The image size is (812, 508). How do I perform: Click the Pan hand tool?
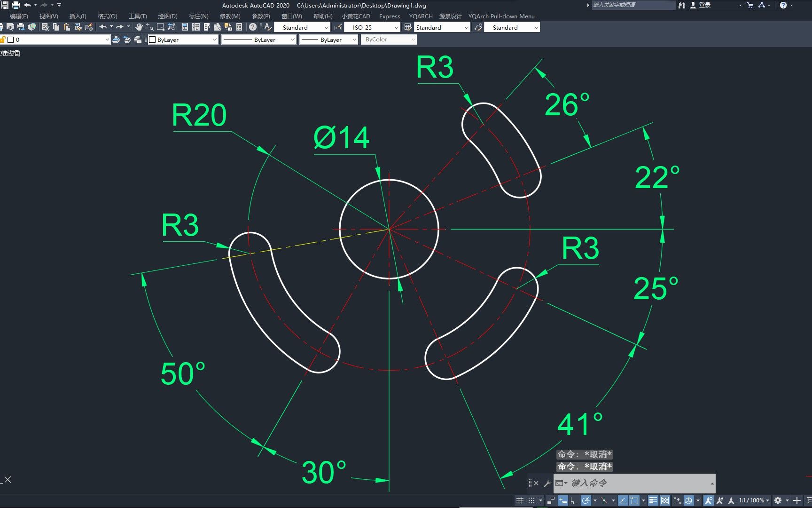pos(139,27)
